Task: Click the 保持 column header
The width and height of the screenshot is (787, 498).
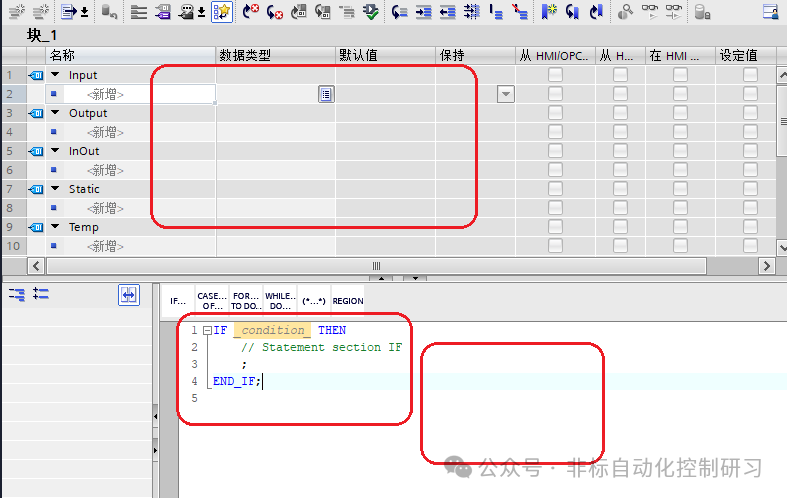Action: pos(475,55)
